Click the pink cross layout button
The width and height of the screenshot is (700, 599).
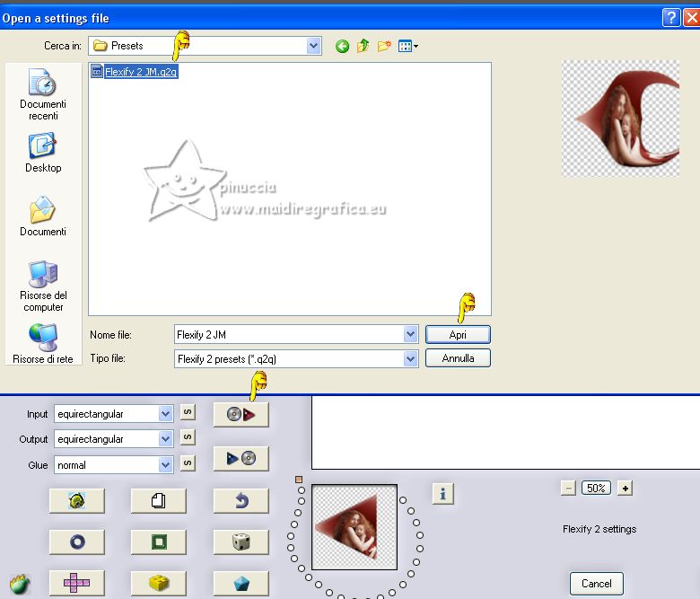(77, 583)
